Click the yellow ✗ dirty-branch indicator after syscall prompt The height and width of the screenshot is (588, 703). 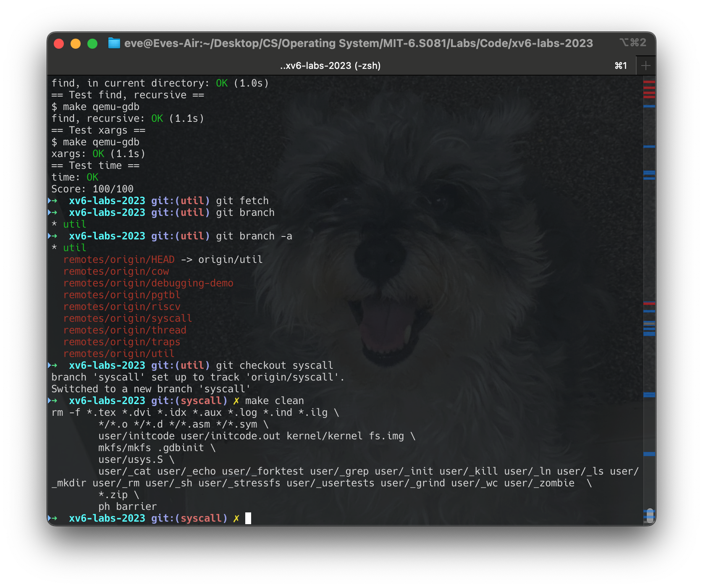(x=236, y=518)
